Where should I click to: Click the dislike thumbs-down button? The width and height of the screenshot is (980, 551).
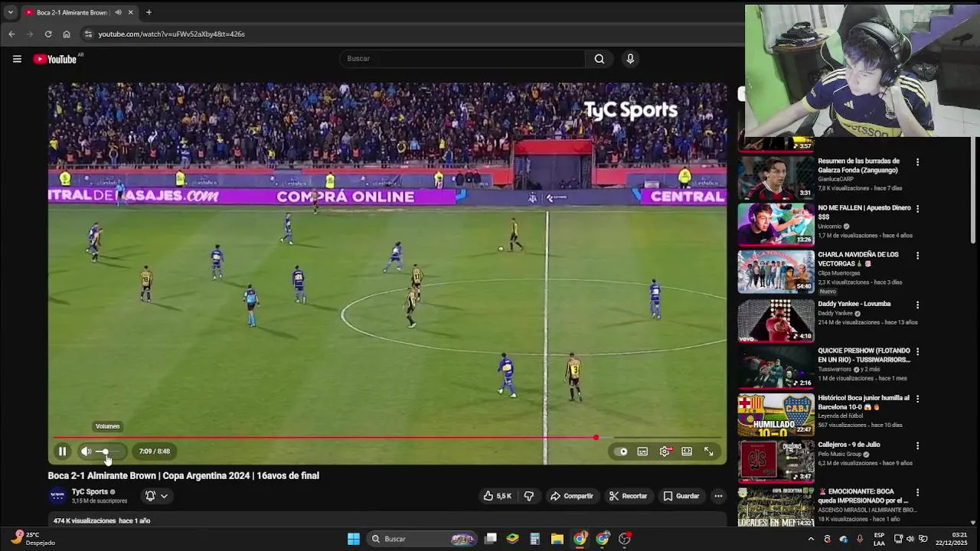528,496
